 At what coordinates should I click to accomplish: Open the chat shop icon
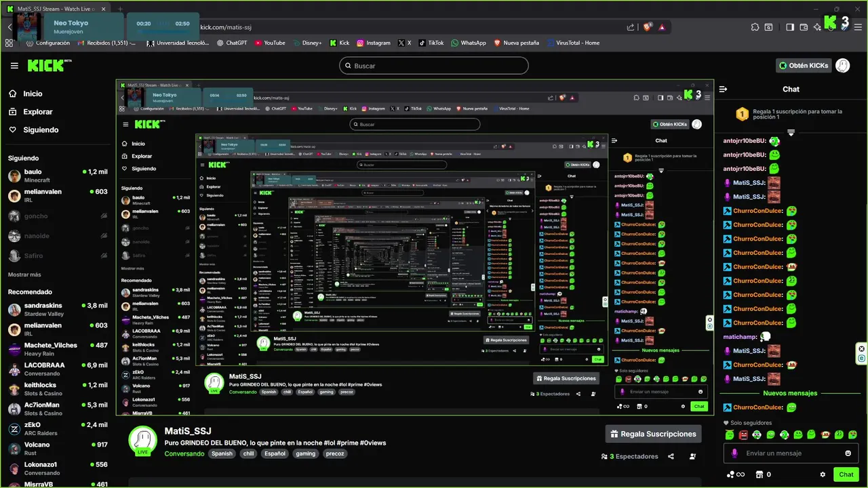click(759, 474)
